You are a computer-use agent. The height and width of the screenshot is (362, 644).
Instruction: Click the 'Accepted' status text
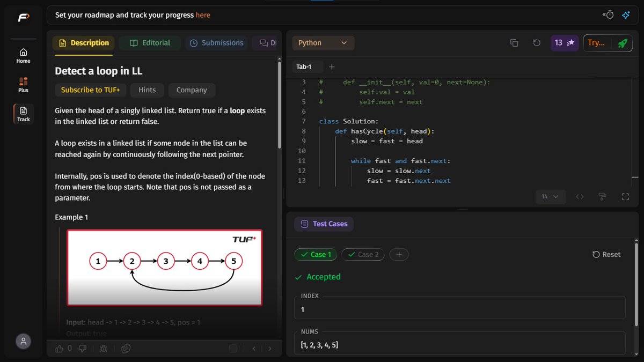pyautogui.click(x=323, y=277)
